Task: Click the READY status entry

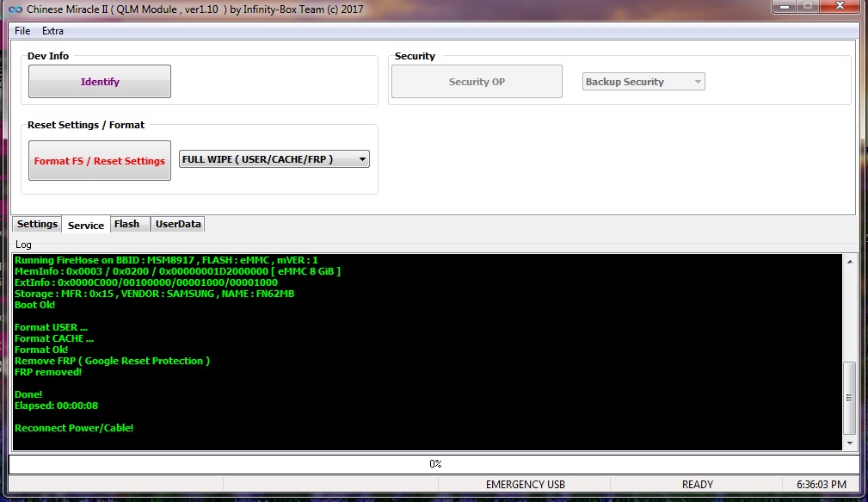Action: click(x=697, y=484)
